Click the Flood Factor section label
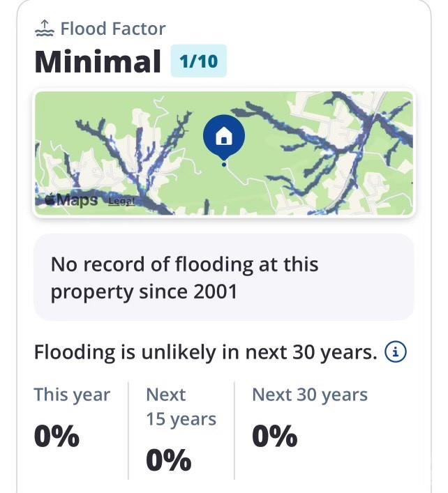Image resolution: width=448 pixels, height=493 pixels. 113,29
